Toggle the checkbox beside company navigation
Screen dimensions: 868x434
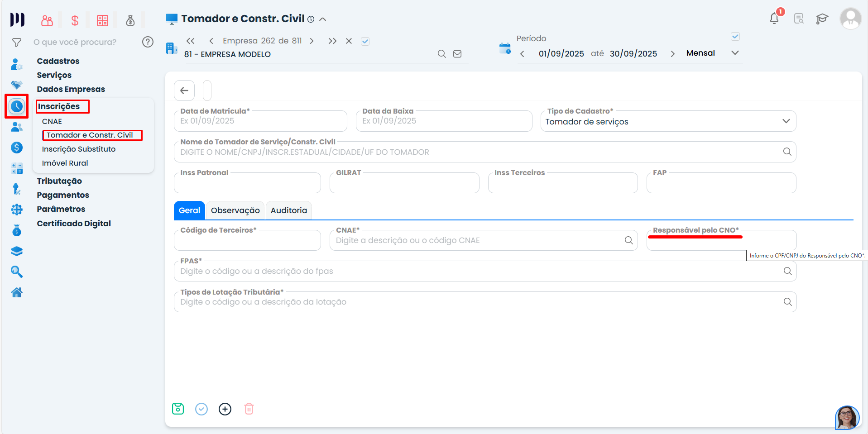point(365,41)
